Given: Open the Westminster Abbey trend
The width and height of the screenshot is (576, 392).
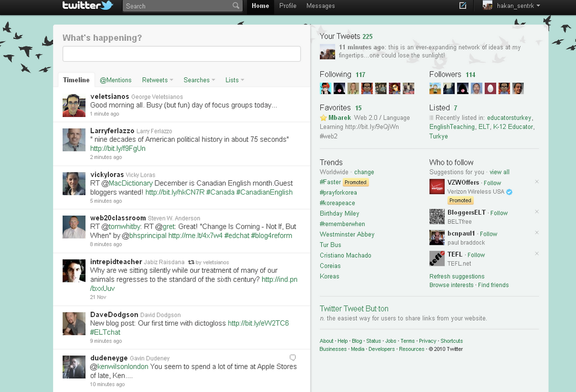Looking at the screenshot, I should point(347,234).
